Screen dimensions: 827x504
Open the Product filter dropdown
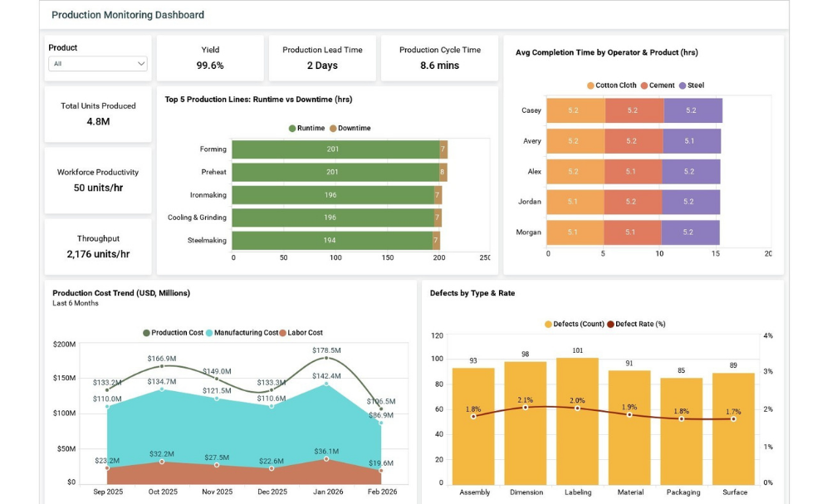point(97,64)
